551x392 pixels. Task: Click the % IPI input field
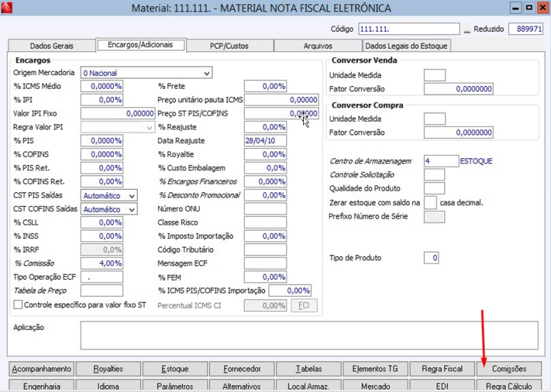click(x=102, y=100)
